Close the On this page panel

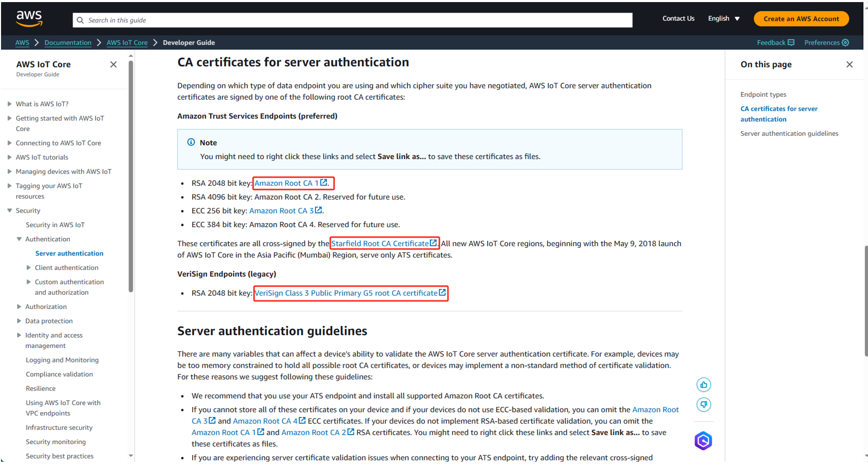[x=849, y=64]
